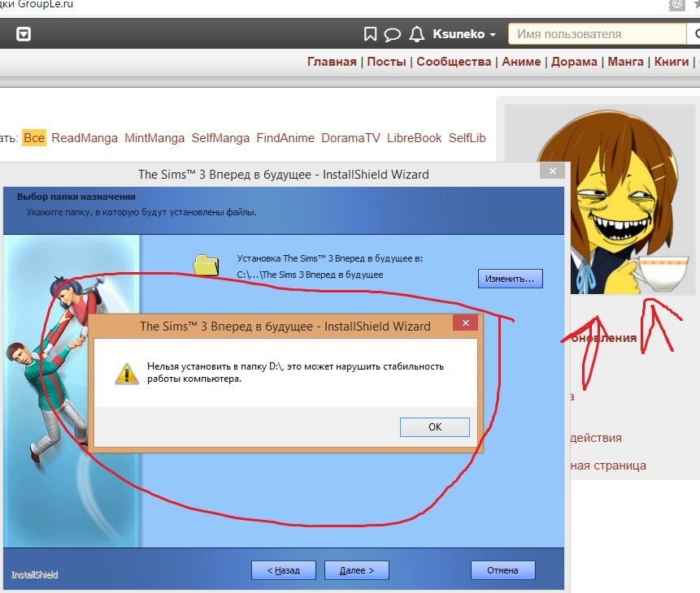Go to Главная in site navigation
This screenshot has width=700, height=593.
point(332,62)
